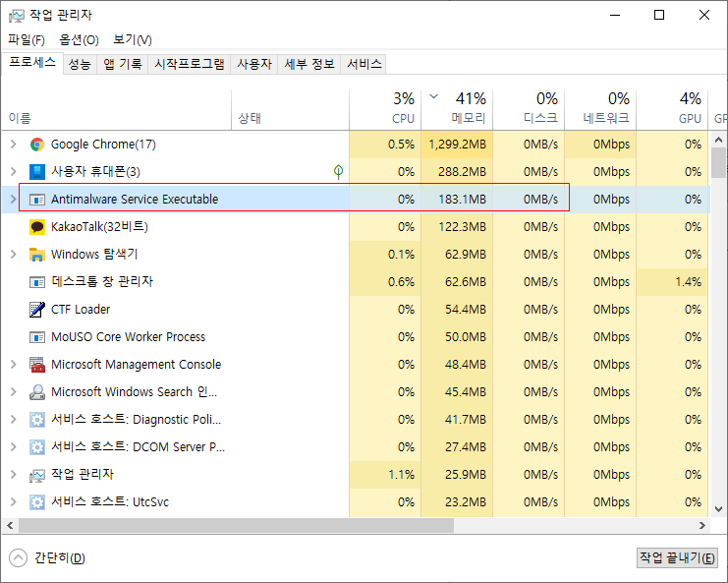Click the green leaf suspended status icon

339,172
